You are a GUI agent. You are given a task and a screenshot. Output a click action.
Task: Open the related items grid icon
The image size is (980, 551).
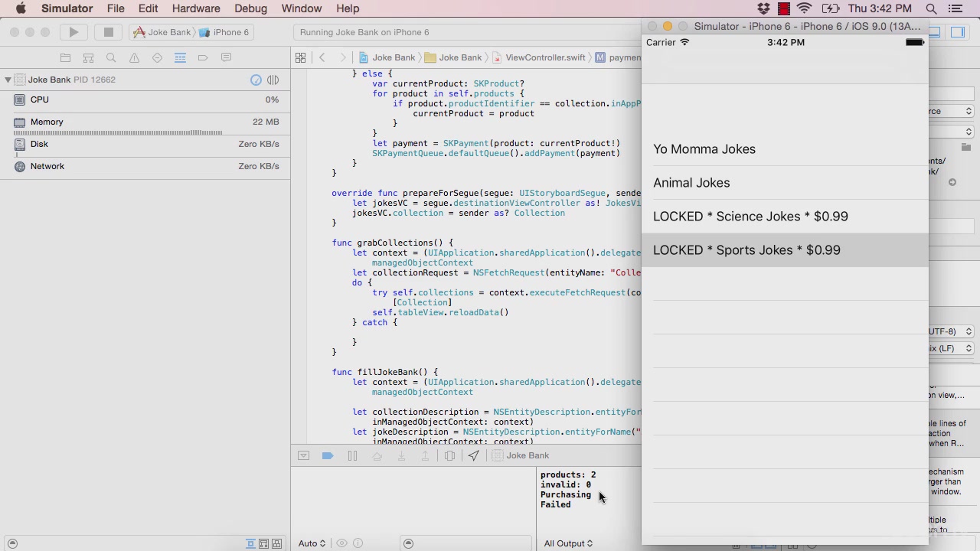pyautogui.click(x=300, y=57)
